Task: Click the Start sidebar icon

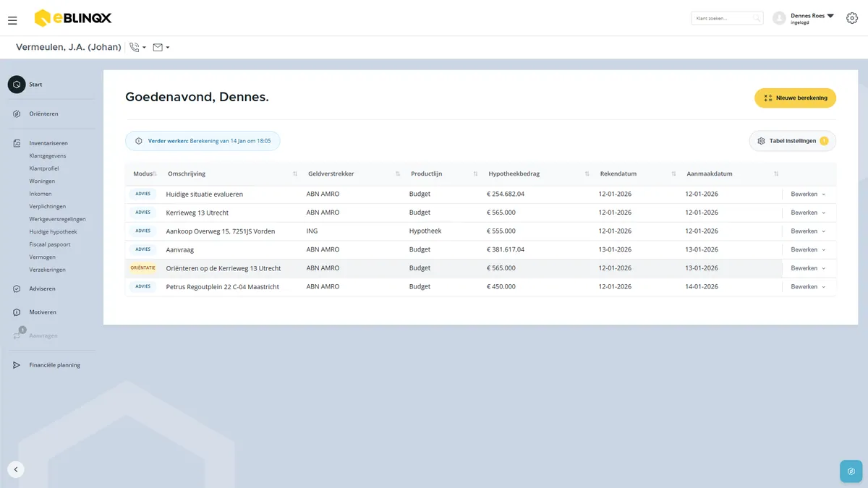Action: 17,85
